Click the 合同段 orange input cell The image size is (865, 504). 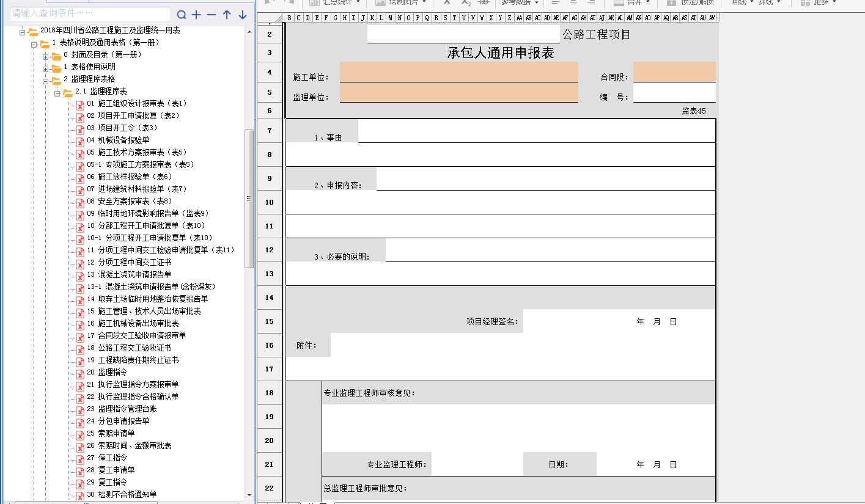(674, 72)
